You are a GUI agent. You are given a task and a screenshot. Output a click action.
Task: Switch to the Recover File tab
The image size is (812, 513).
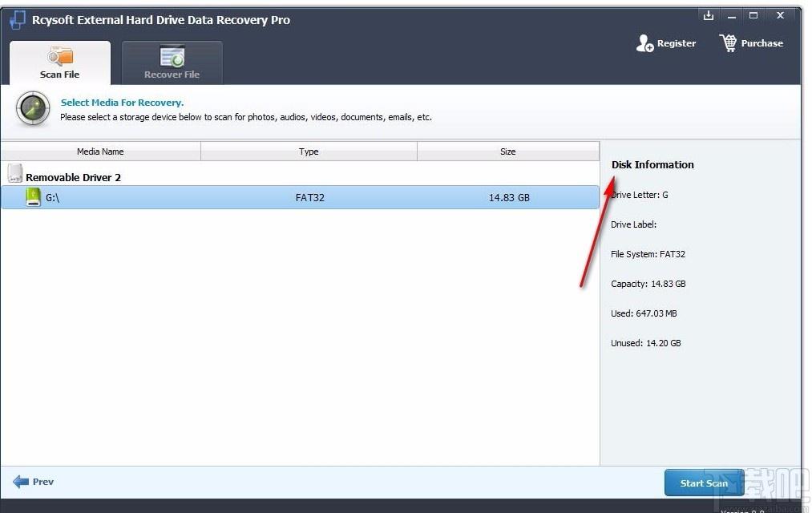(172, 63)
